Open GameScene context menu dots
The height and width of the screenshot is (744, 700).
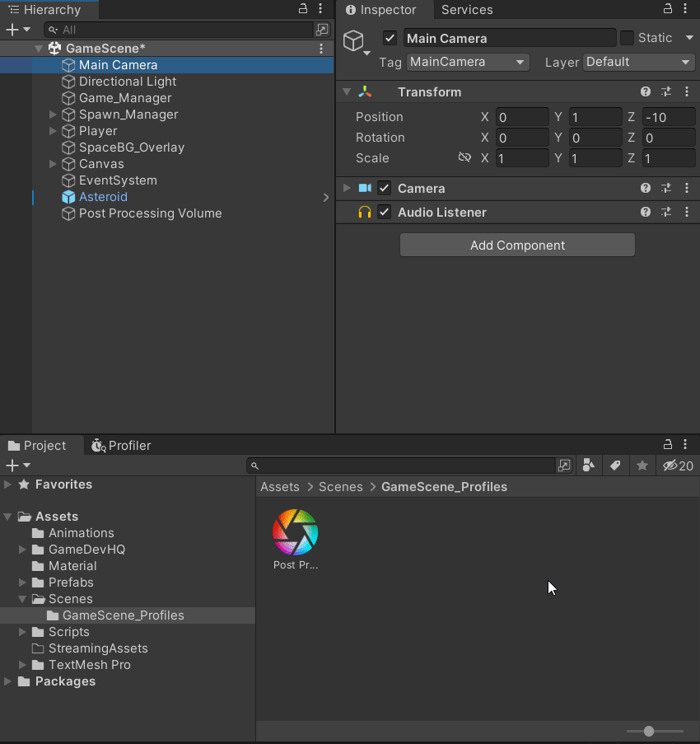(321, 49)
